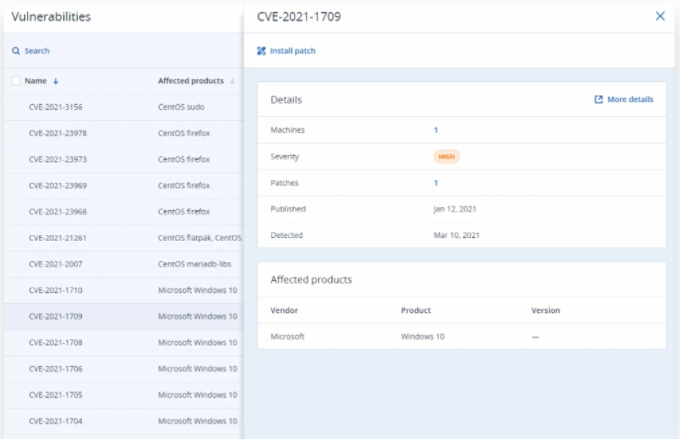This screenshot has height=439, width=680.
Task: Click the More details external link icon
Action: tap(598, 99)
